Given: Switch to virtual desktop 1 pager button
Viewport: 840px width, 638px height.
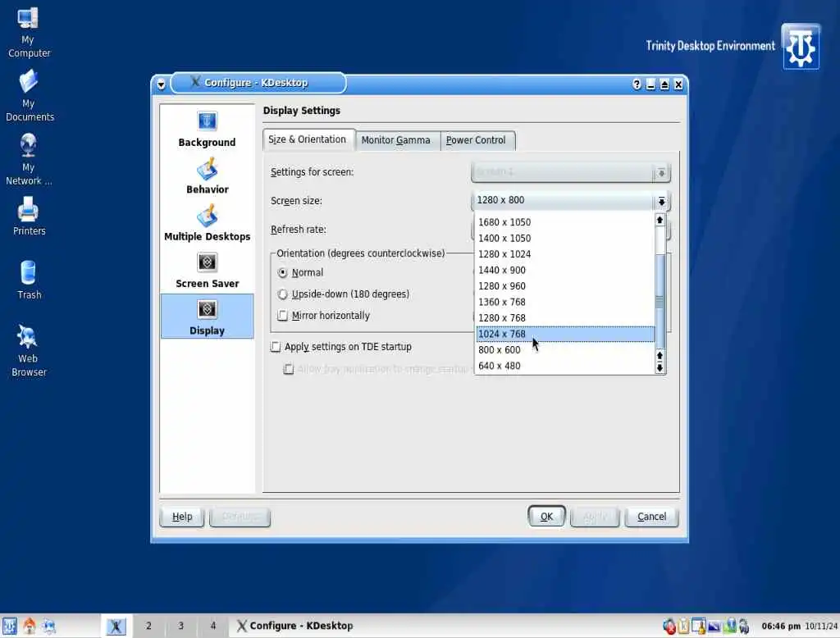Looking at the screenshot, I should 116,626.
